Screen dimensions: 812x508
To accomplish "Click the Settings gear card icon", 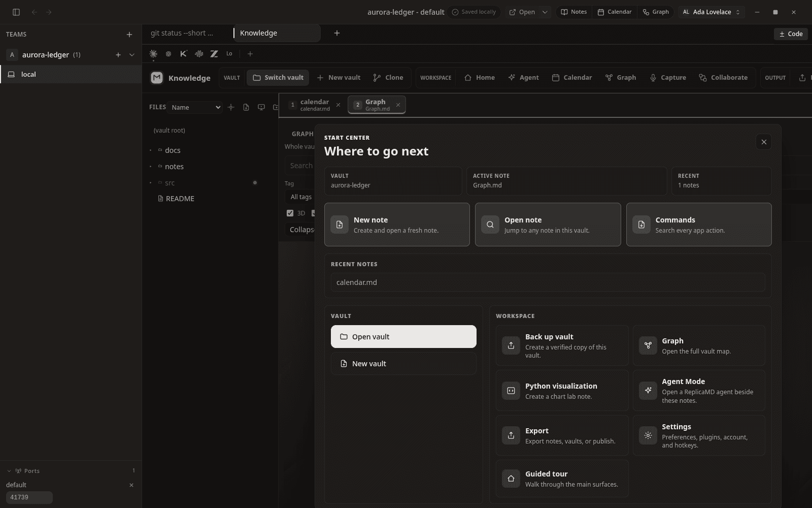I will [x=648, y=435].
